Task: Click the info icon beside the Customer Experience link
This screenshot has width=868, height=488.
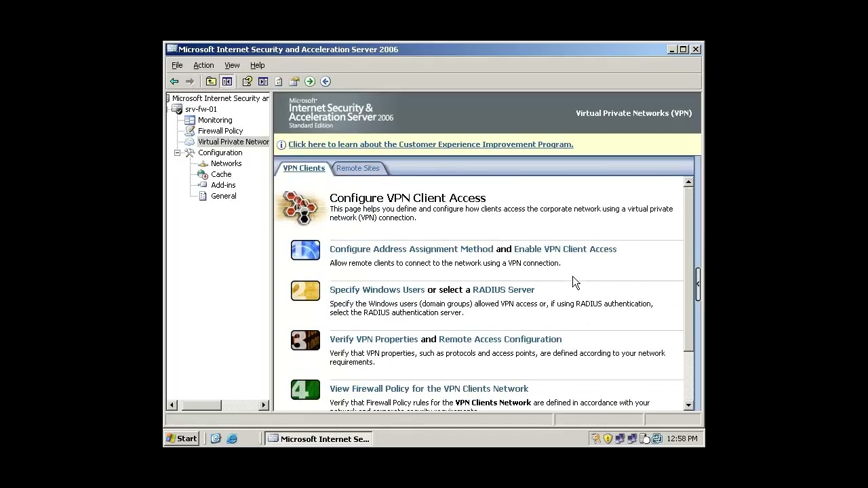Action: (281, 145)
